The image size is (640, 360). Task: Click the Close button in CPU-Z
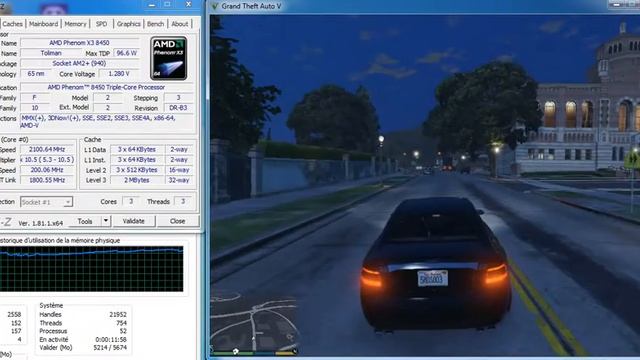pos(178,221)
